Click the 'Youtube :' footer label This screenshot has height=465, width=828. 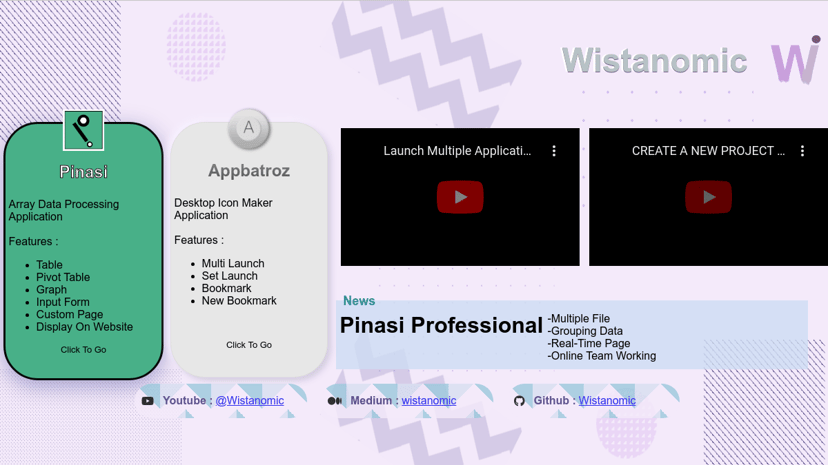click(187, 401)
